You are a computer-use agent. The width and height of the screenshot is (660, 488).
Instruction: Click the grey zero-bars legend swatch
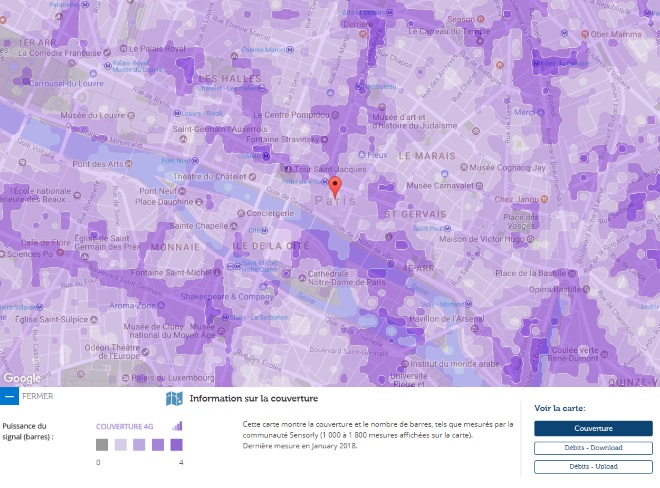click(102, 445)
